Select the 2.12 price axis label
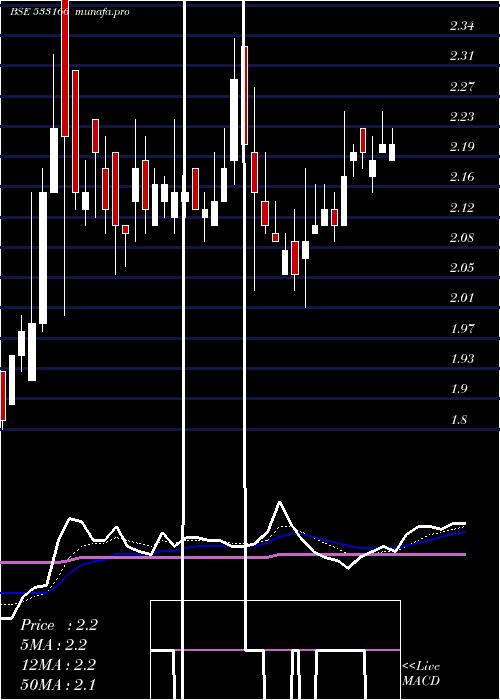Screen dimensions: 500x700 [x=462, y=208]
